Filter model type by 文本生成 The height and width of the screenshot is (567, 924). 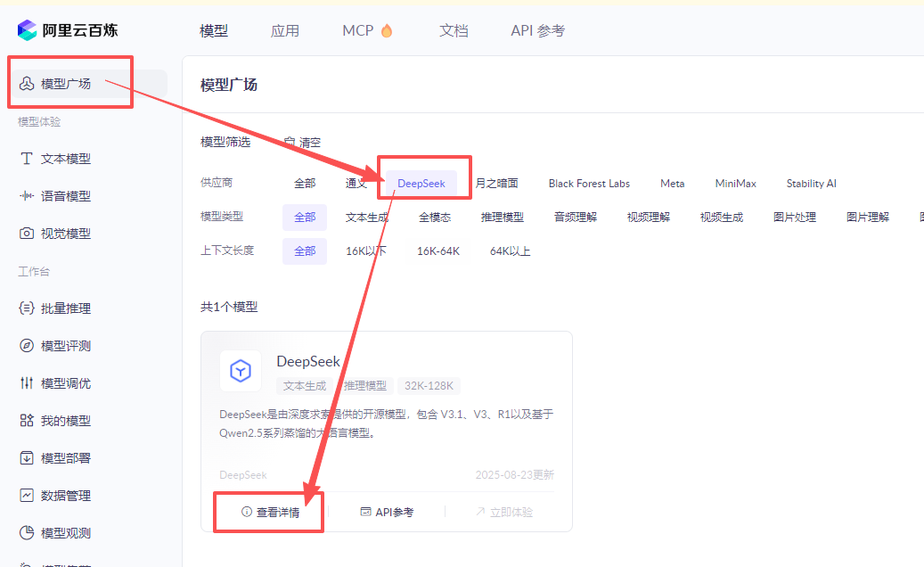[x=366, y=217]
